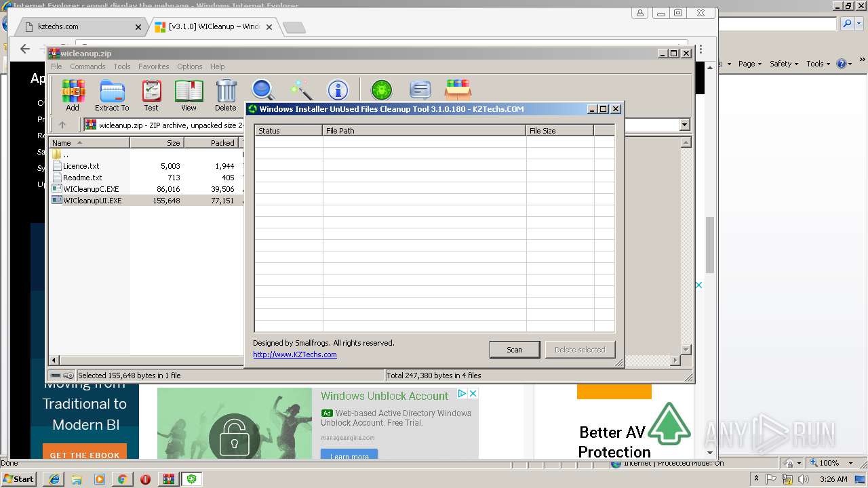The width and height of the screenshot is (868, 488).
Task: Open the www.KZTechs.com link
Action: [295, 354]
